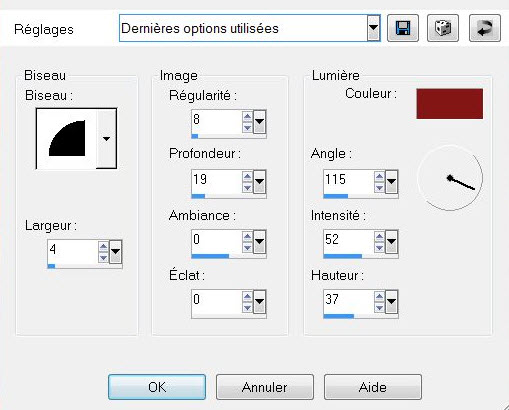The height and width of the screenshot is (410, 509).
Task: Increase Angle value with up arrow
Action: [379, 177]
